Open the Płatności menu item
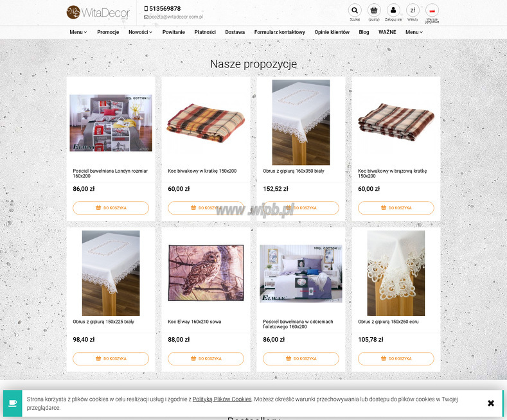The image size is (507, 420). (x=205, y=32)
